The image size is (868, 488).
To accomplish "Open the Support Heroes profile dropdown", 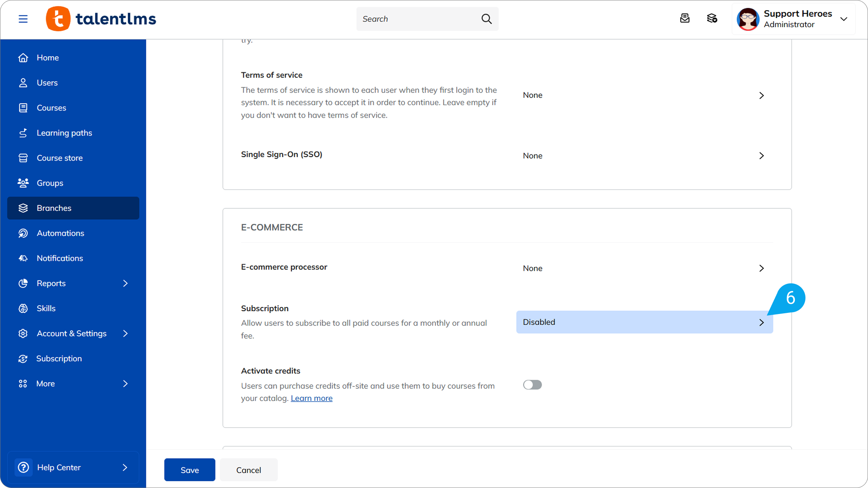I will coord(844,19).
